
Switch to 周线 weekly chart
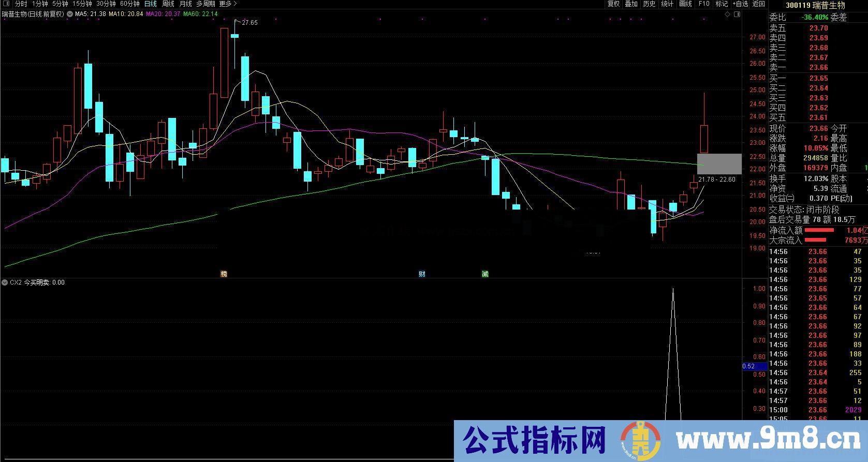click(168, 4)
